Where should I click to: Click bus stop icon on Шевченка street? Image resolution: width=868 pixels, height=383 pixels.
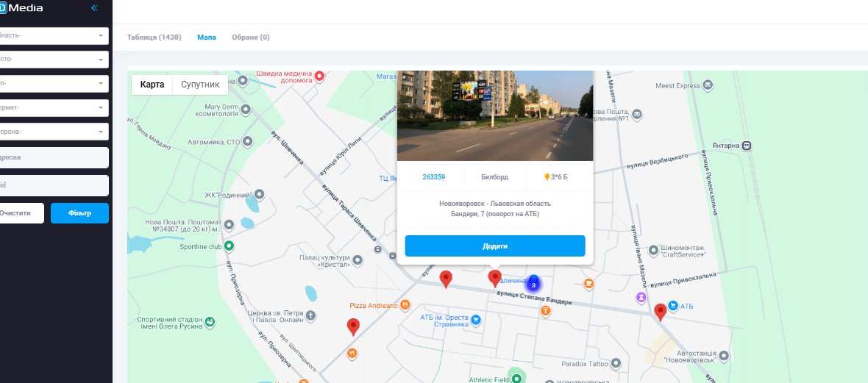378,250
